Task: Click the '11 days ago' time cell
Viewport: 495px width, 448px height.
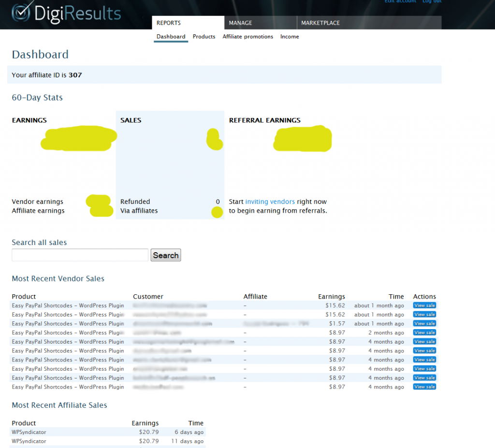Action: pos(188,441)
